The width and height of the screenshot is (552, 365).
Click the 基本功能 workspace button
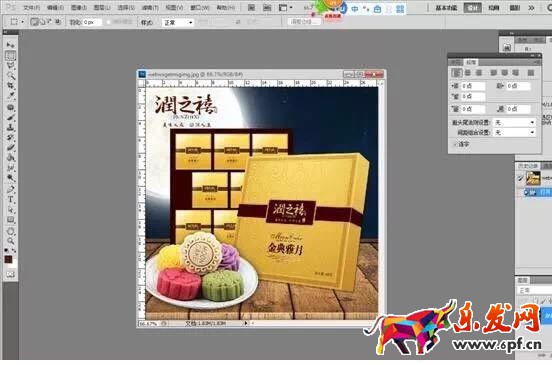[446, 8]
